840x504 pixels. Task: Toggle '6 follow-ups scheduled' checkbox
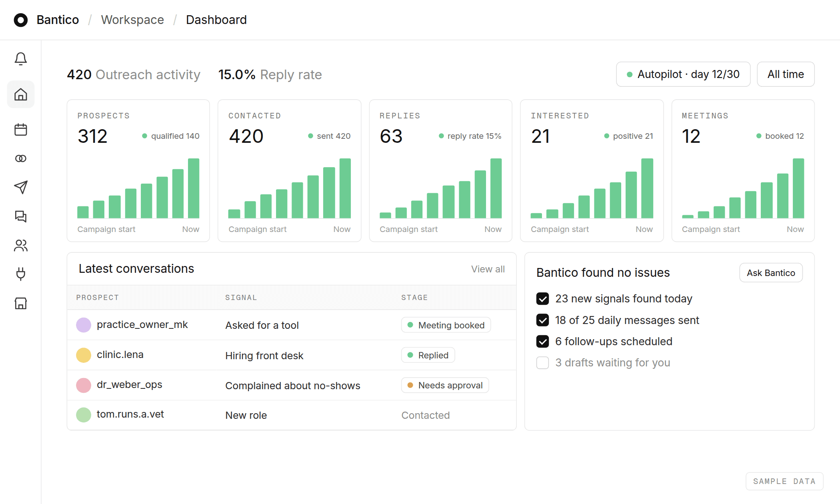pyautogui.click(x=542, y=341)
